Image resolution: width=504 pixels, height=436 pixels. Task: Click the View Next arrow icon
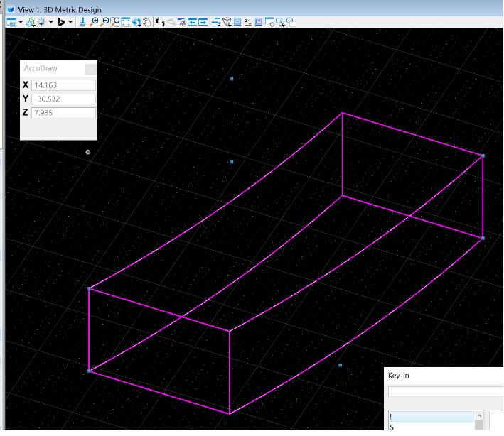203,22
